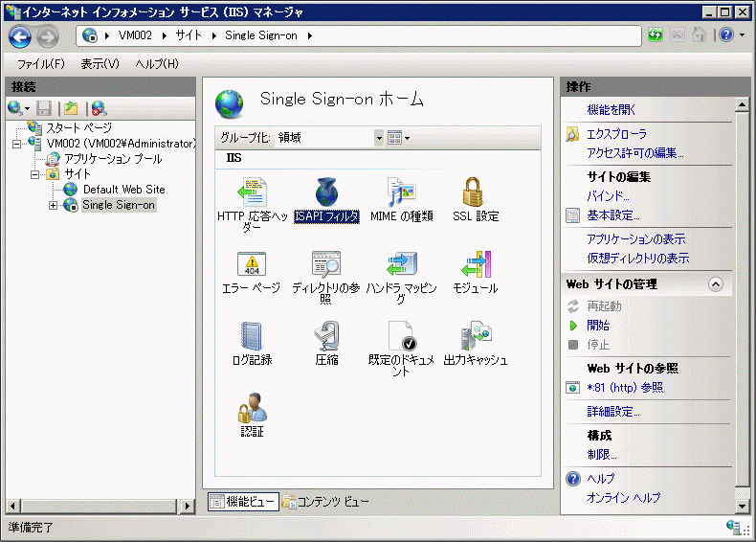Viewport: 756px width, 542px height.
Task: Click the 詳細設定... link
Action: [613, 412]
